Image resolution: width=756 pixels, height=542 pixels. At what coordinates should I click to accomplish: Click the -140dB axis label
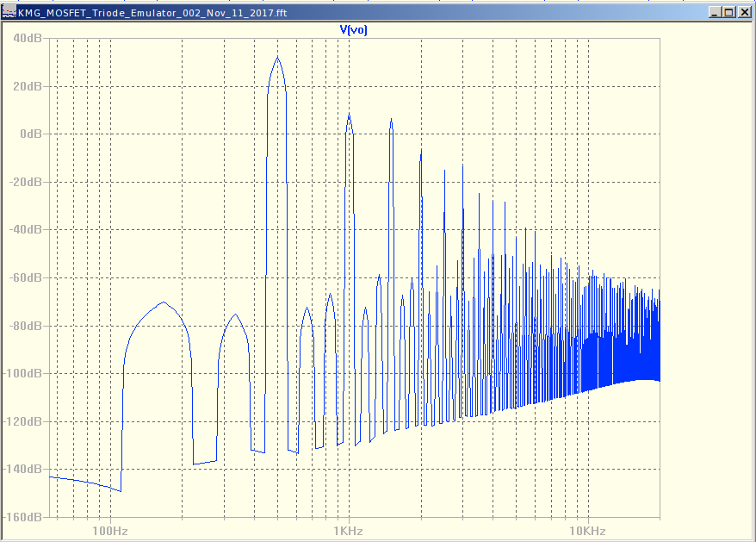point(23,469)
